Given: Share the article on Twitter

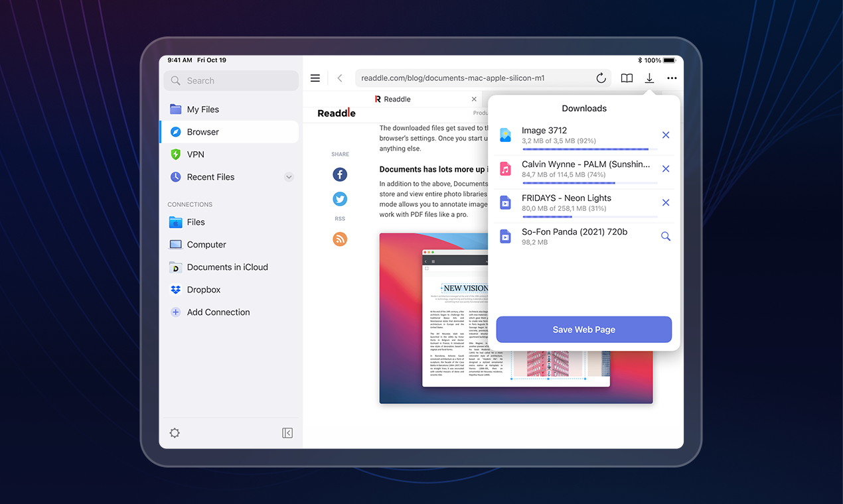Looking at the screenshot, I should pyautogui.click(x=340, y=199).
